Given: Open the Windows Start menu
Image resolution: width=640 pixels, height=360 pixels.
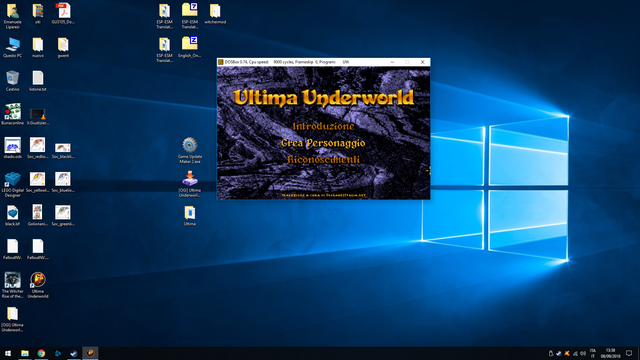Looking at the screenshot, I should click(8, 353).
